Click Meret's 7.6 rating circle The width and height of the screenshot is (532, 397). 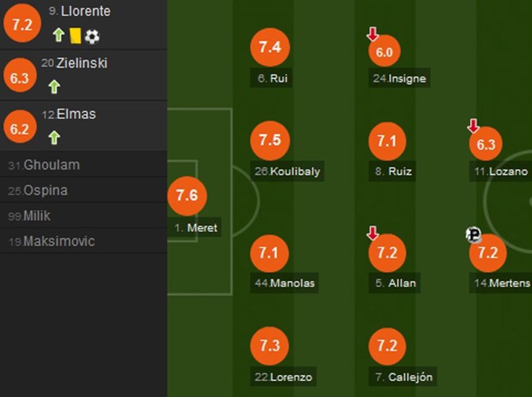tap(187, 196)
